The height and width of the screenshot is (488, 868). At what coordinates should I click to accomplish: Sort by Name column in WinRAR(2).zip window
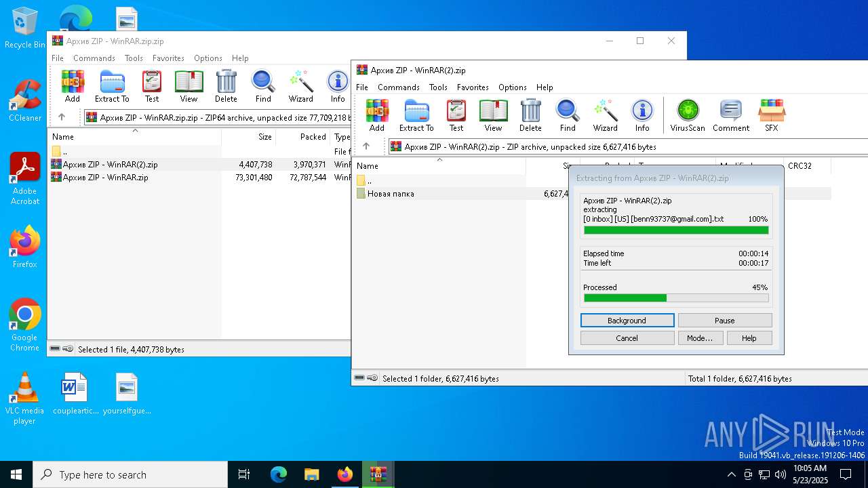coord(439,166)
